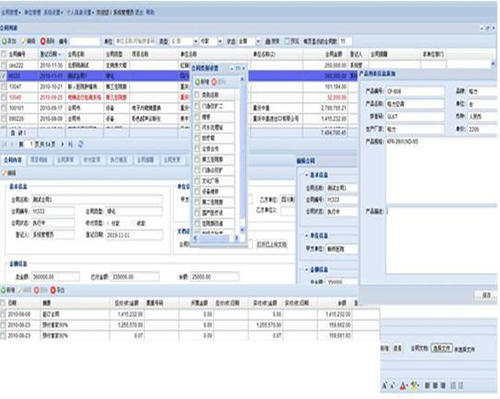
Task: Check the row with date 2010-10-21
Action: pos(4,87)
